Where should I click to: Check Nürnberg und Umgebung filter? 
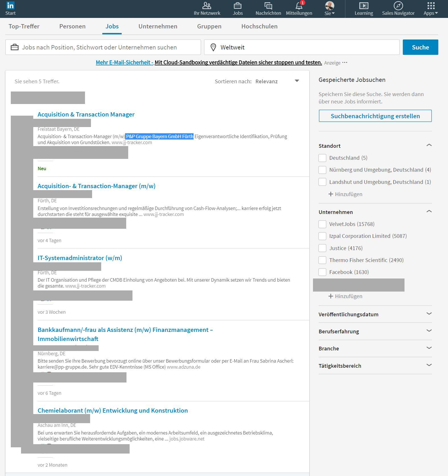322,170
